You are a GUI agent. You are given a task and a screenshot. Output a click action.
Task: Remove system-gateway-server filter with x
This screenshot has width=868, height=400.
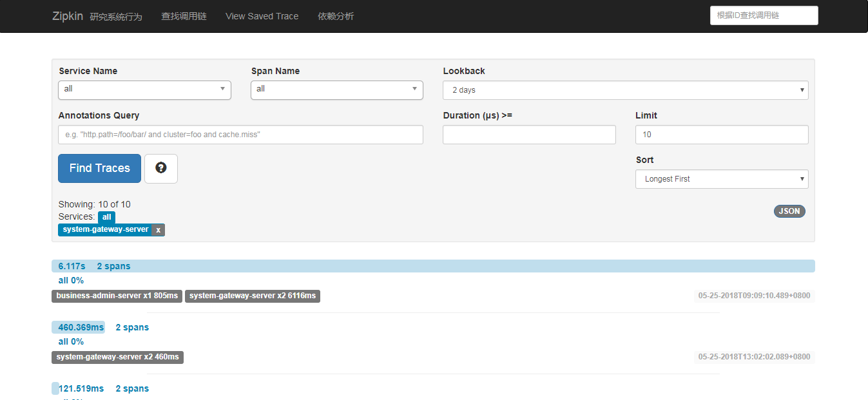159,230
